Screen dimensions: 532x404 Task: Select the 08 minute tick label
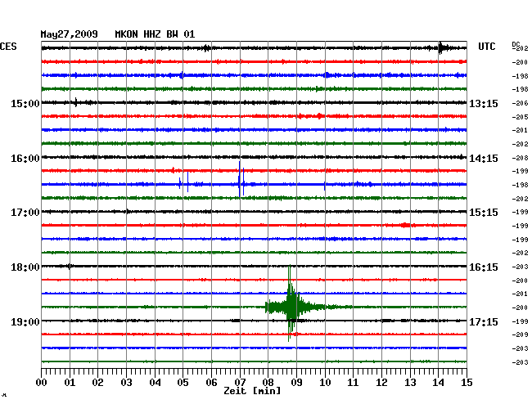click(268, 383)
